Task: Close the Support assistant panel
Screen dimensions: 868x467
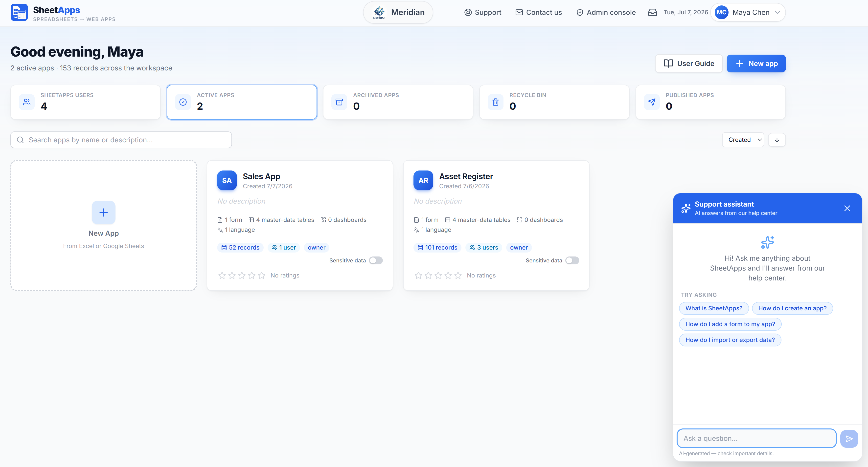Action: (x=847, y=208)
